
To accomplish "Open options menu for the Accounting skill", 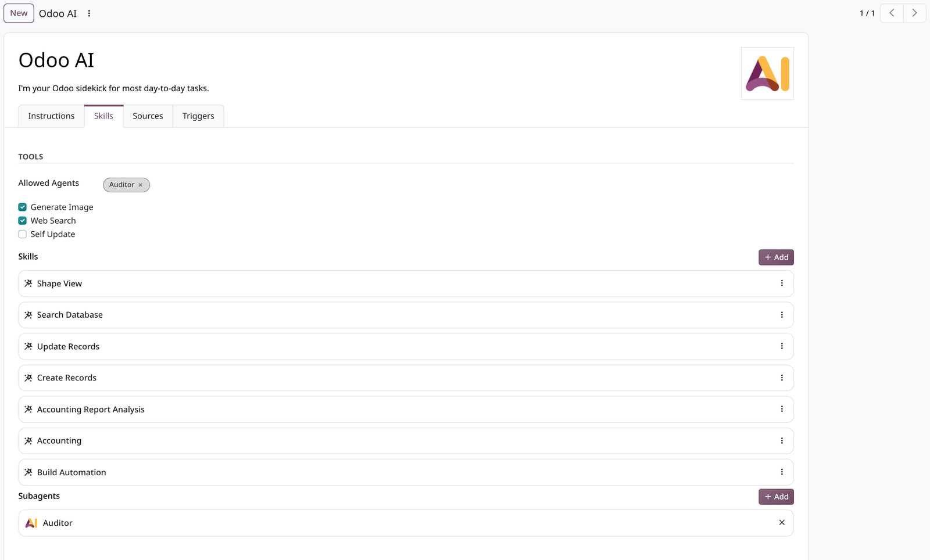I will coord(782,441).
